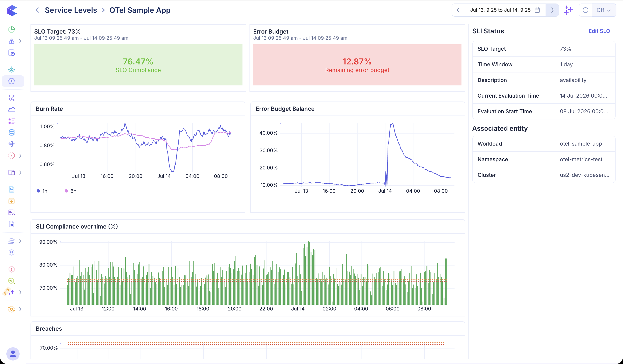Expand the BETA sparkle submenu chevron

pos(20,292)
